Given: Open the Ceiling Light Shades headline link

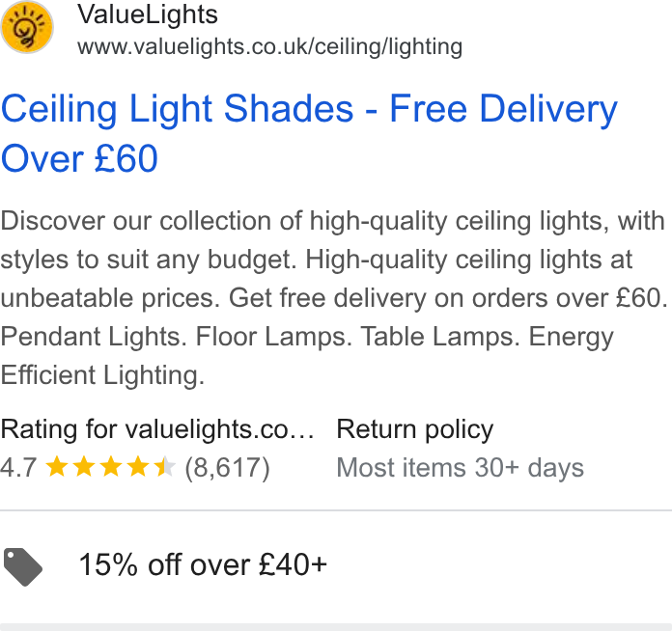Looking at the screenshot, I should click(309, 133).
